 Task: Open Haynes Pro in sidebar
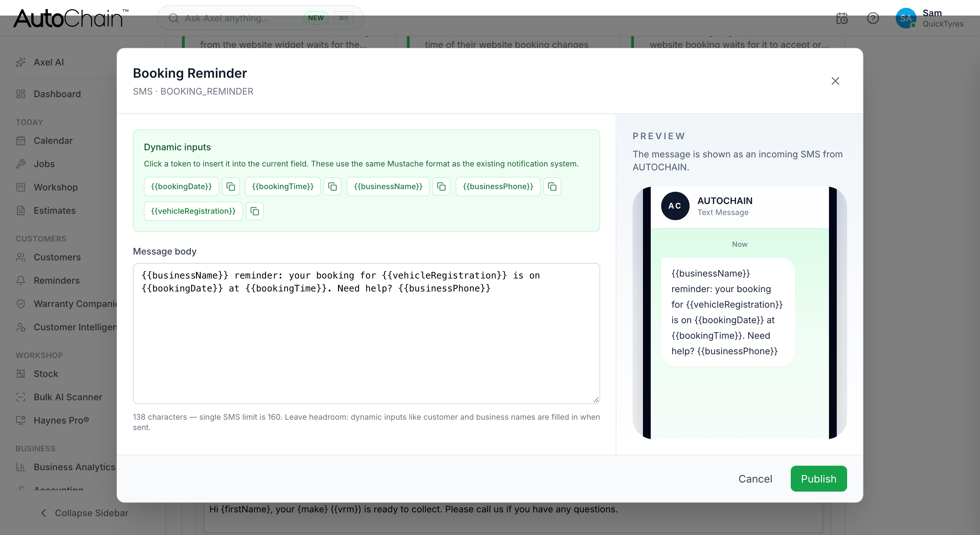(52, 421)
